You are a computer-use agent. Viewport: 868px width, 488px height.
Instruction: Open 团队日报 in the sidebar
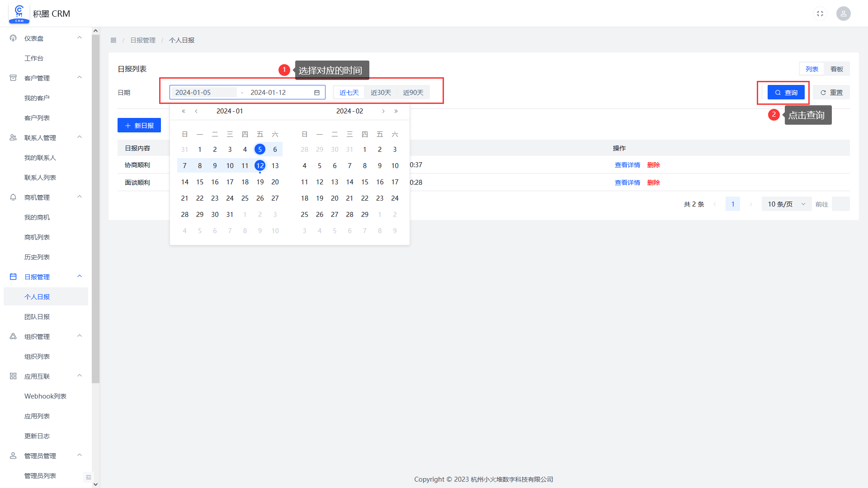click(37, 317)
